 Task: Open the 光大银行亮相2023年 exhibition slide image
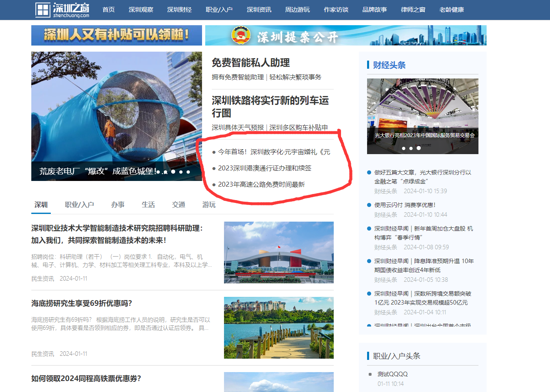click(423, 116)
